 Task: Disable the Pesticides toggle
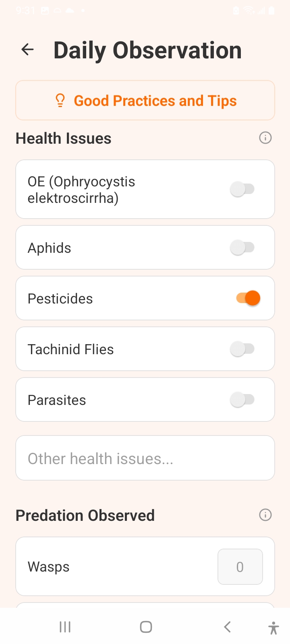click(x=248, y=298)
